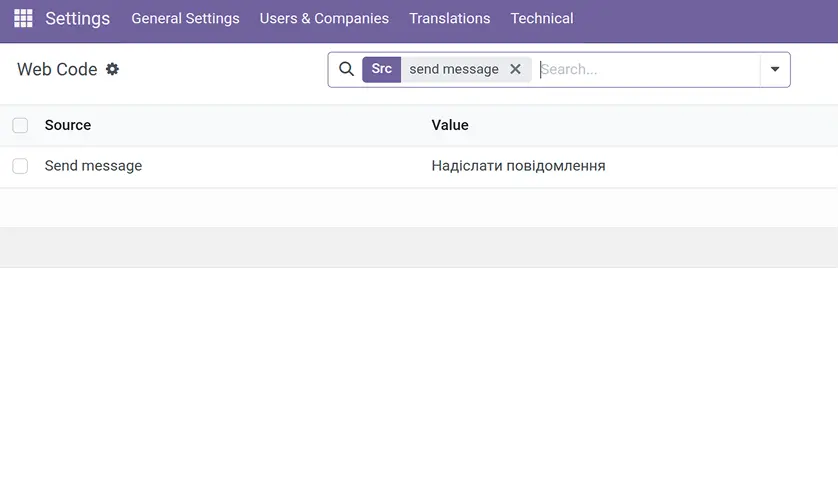This screenshot has width=840, height=497.
Task: Open the Technical menu
Action: (x=541, y=19)
